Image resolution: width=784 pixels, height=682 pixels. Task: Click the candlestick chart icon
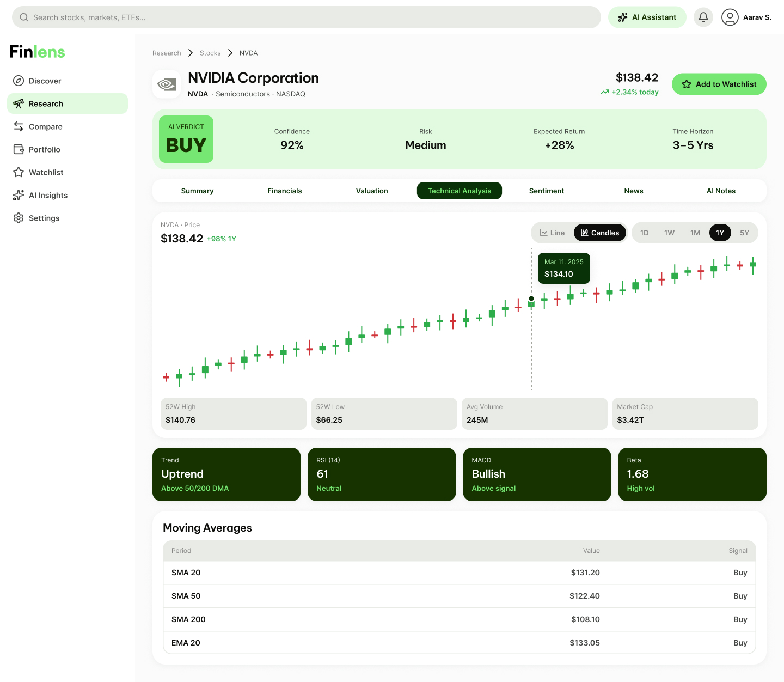point(585,233)
